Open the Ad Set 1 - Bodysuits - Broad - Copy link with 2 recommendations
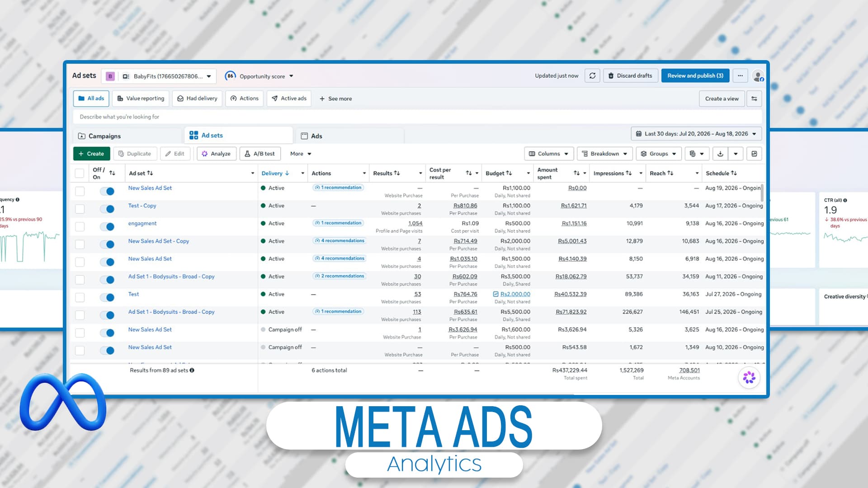 [x=171, y=277]
